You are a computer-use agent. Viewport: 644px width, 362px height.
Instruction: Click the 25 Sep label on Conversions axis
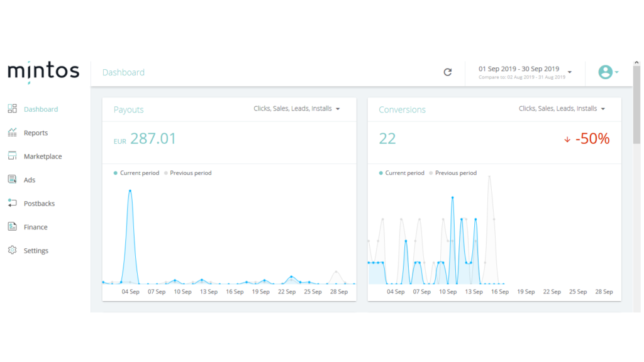click(x=578, y=292)
